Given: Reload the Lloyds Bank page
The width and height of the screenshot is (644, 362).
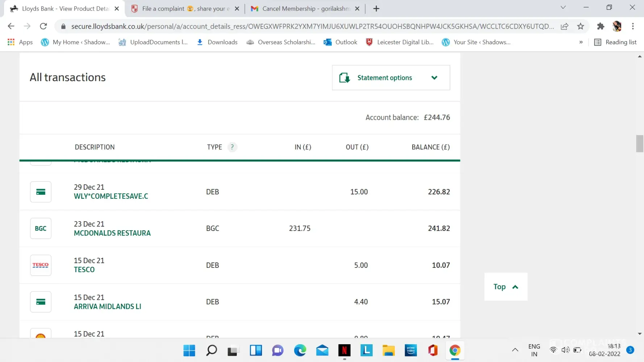Looking at the screenshot, I should [43, 26].
